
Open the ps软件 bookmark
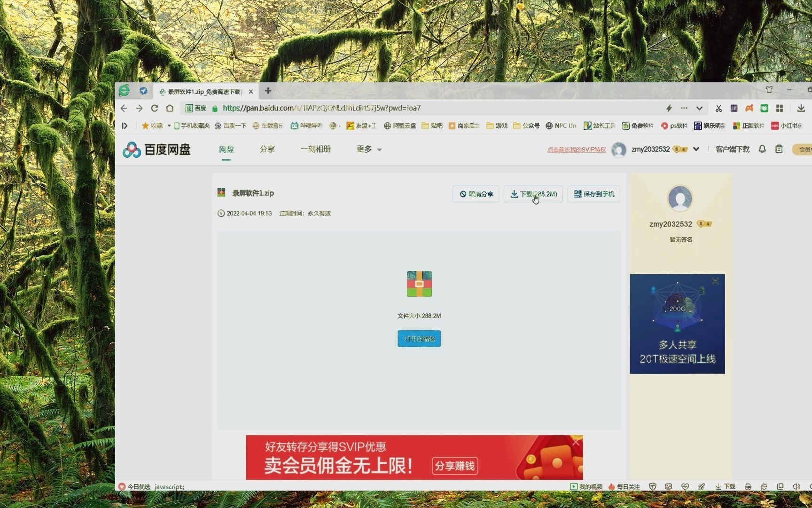(x=674, y=126)
